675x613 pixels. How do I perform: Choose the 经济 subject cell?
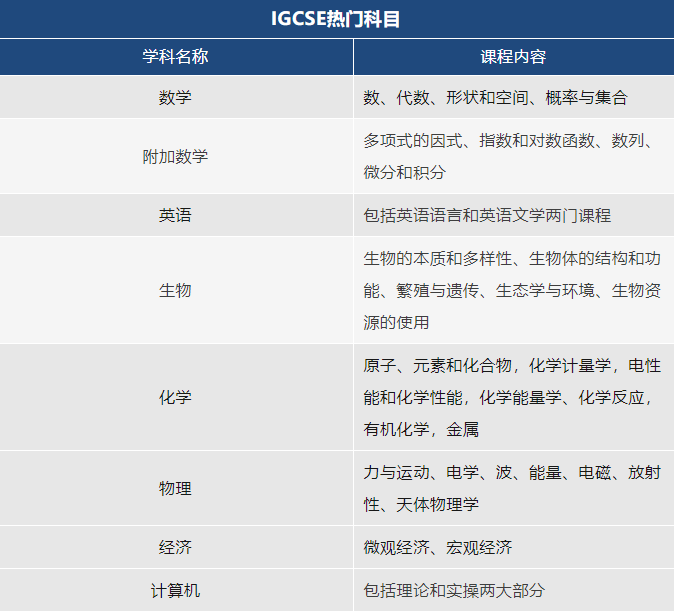tap(176, 547)
